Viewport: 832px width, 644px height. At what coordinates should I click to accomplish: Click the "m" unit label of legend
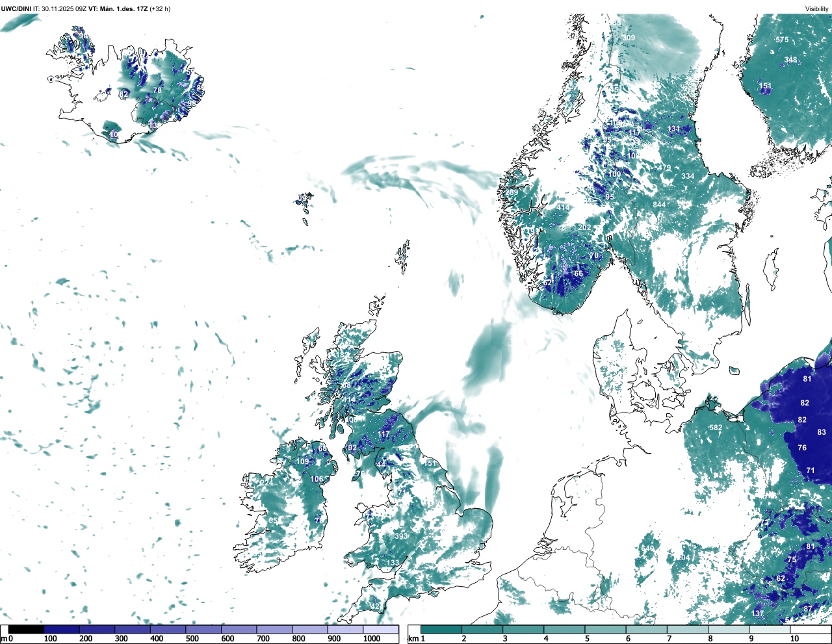(x=4, y=639)
